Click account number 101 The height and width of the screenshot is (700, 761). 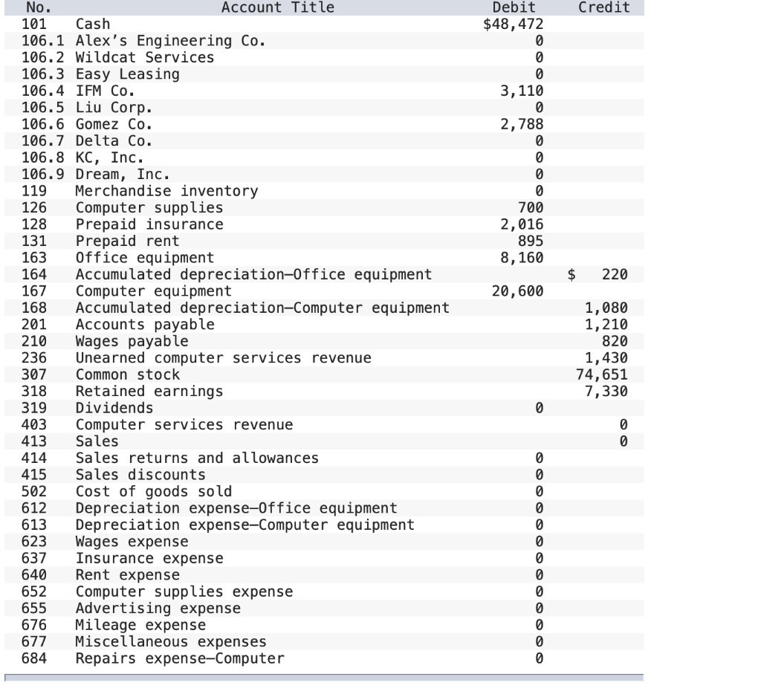(34, 24)
